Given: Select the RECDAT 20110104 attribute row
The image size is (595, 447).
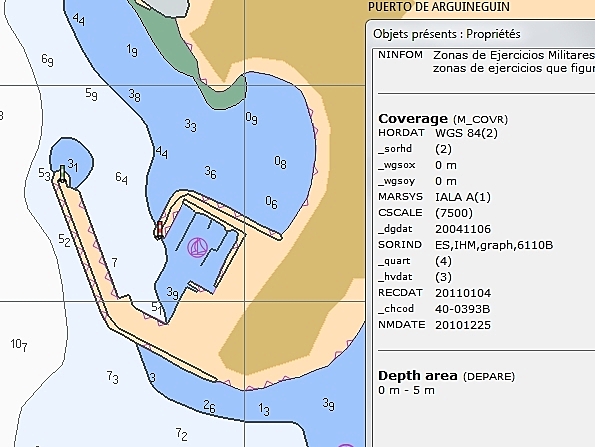Looking at the screenshot, I should (x=434, y=293).
